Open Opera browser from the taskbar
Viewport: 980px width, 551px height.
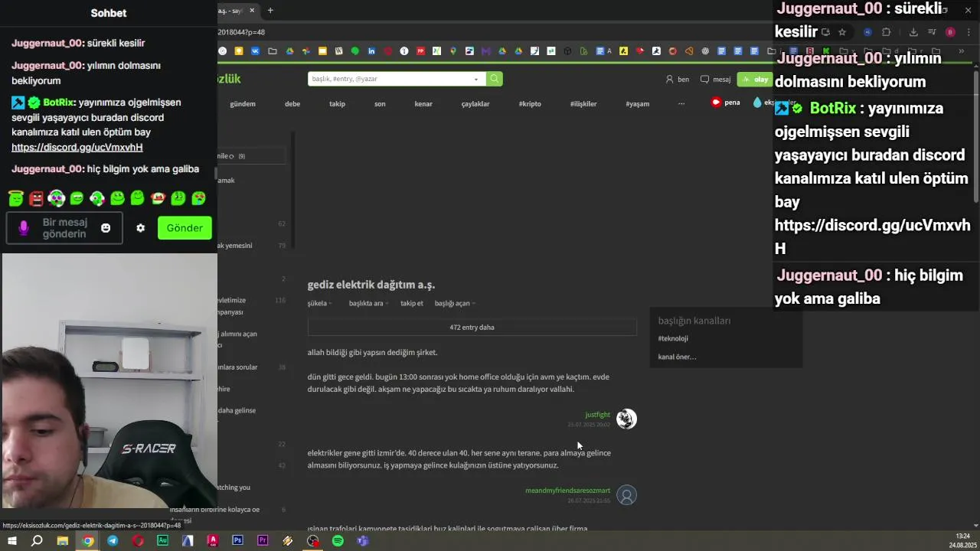tap(138, 541)
